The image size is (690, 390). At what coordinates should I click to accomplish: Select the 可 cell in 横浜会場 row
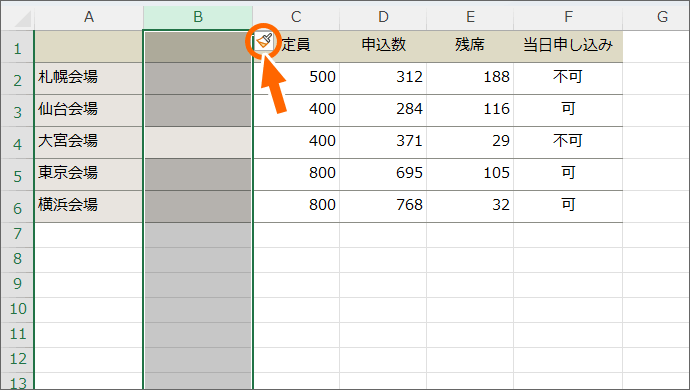click(568, 206)
